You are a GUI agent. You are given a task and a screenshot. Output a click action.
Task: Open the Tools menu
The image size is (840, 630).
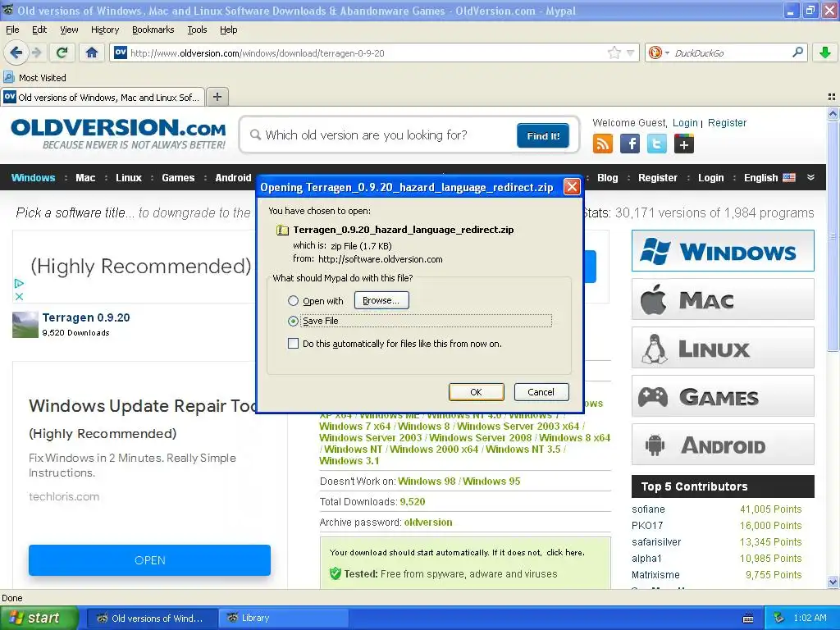click(x=197, y=30)
